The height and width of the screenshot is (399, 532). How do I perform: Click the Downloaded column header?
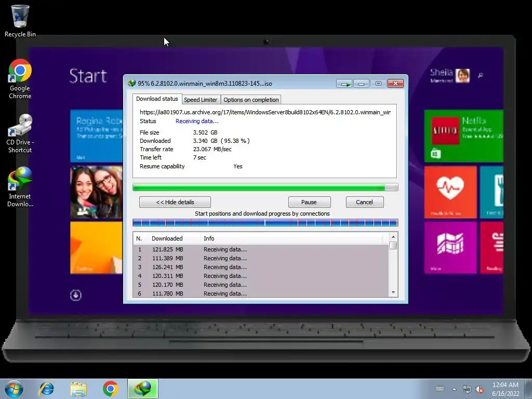[x=175, y=238]
